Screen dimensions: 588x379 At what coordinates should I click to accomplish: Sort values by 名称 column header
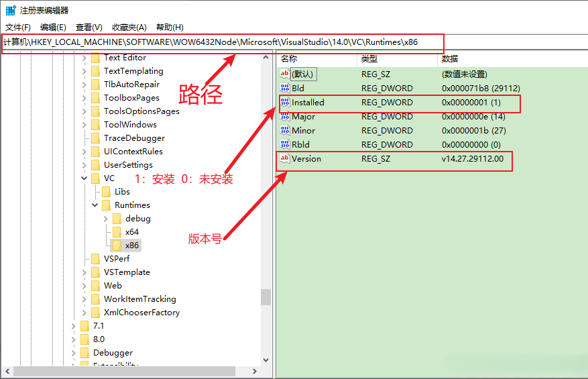click(x=317, y=58)
